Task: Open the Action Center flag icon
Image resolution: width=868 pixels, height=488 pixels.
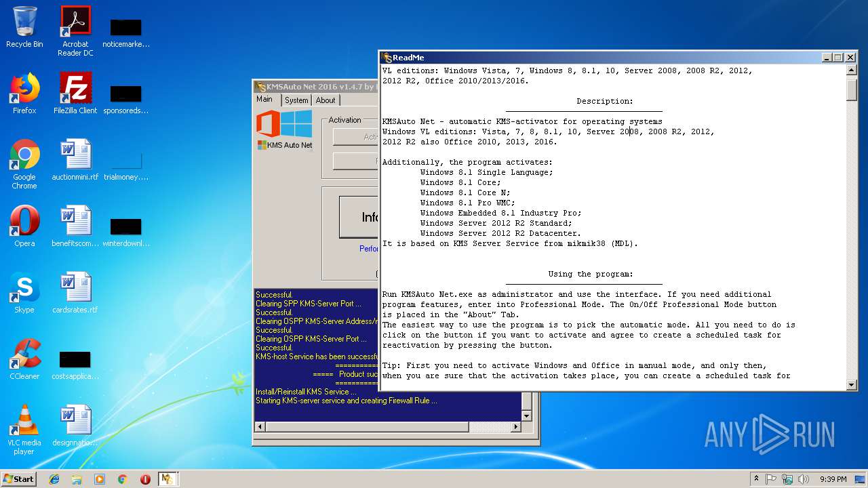Action: pos(771,479)
